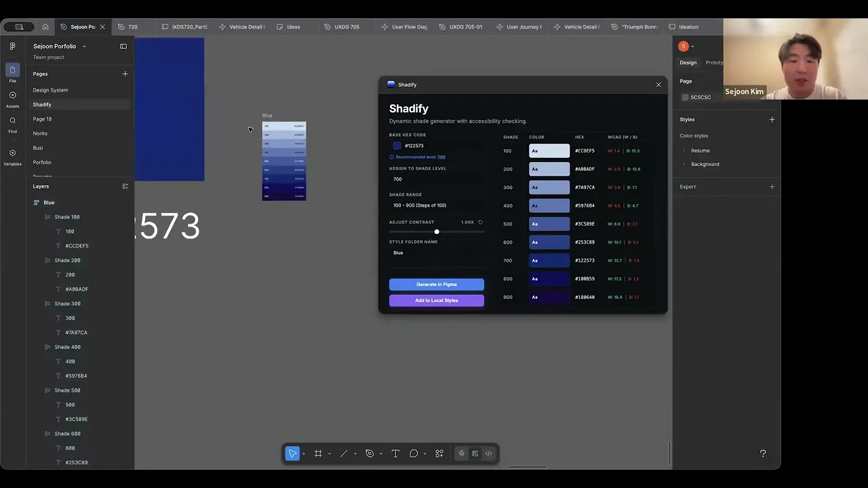The width and height of the screenshot is (868, 488).
Task: Switch to Draw mode in toolbar
Action: pos(461,453)
